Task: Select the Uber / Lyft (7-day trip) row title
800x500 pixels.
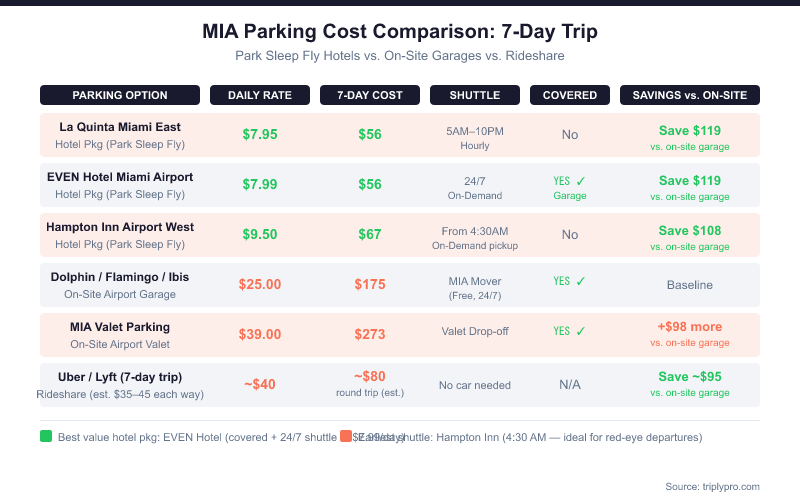Action: 120,376
